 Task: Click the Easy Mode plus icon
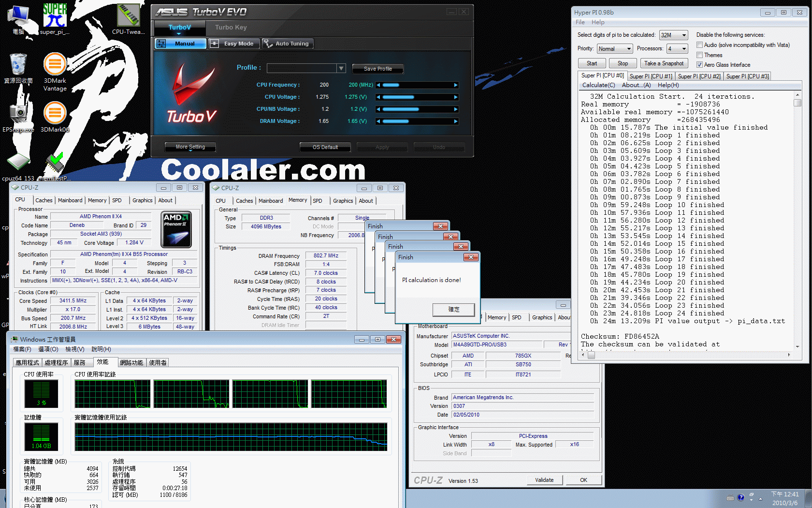pos(214,44)
